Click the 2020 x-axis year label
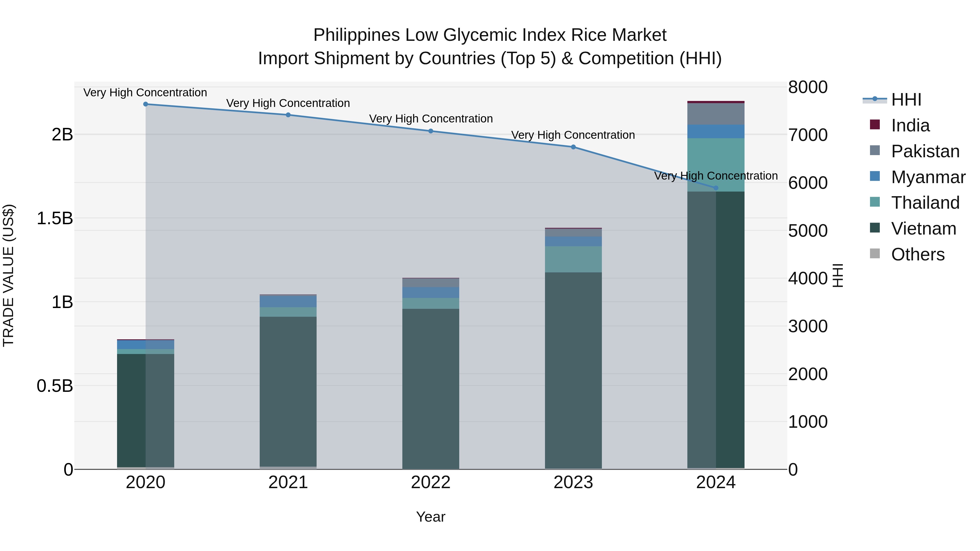980x551 pixels. 146,482
